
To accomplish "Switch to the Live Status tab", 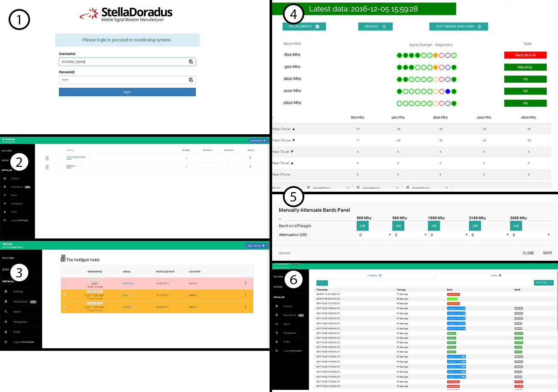I will [374, 275].
